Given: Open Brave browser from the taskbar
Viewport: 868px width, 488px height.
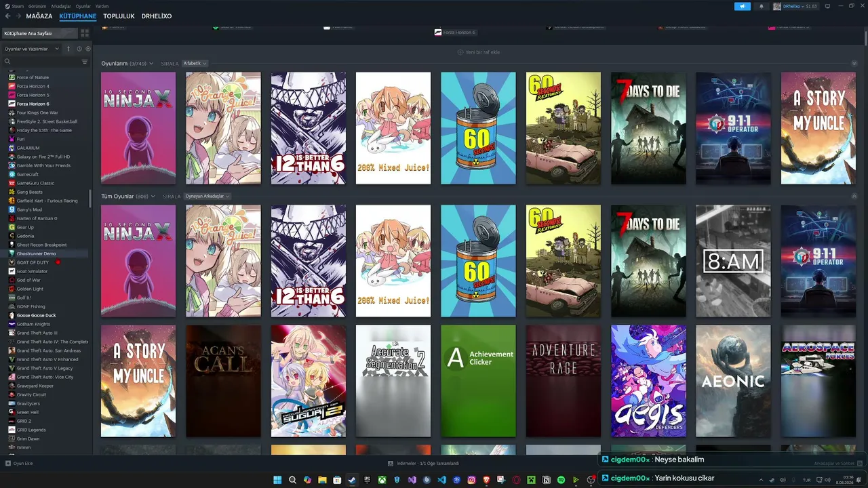Looking at the screenshot, I should (486, 480).
